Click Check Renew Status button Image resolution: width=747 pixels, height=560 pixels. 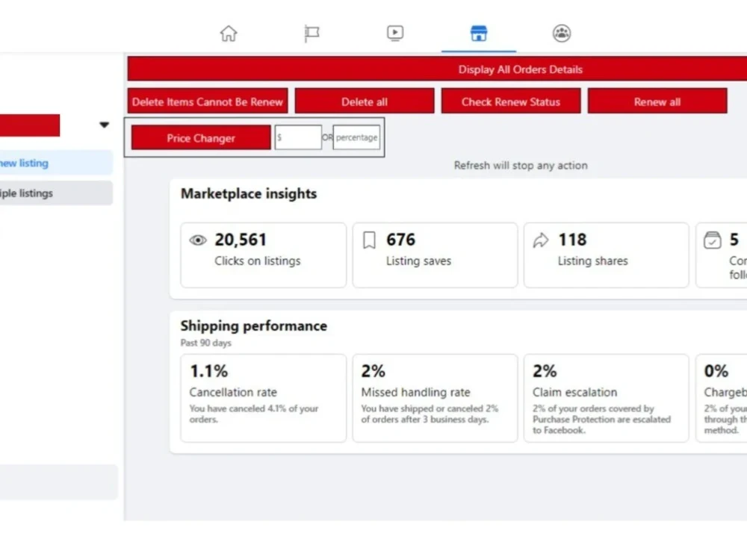pos(511,101)
